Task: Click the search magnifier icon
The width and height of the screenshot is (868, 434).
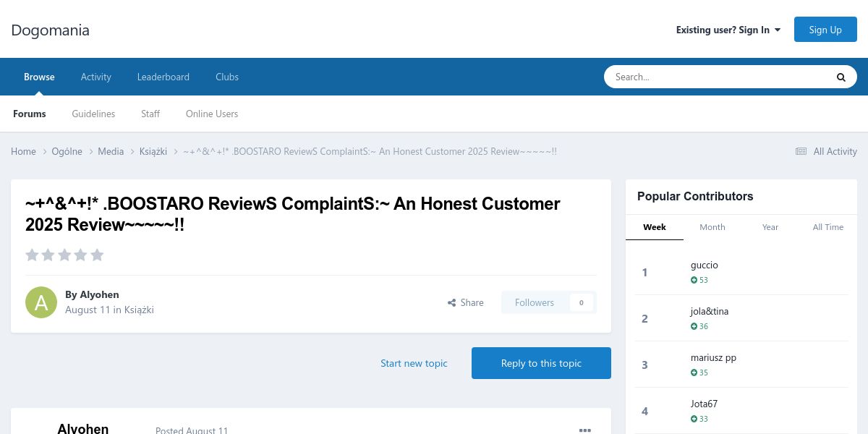Action: [x=841, y=77]
